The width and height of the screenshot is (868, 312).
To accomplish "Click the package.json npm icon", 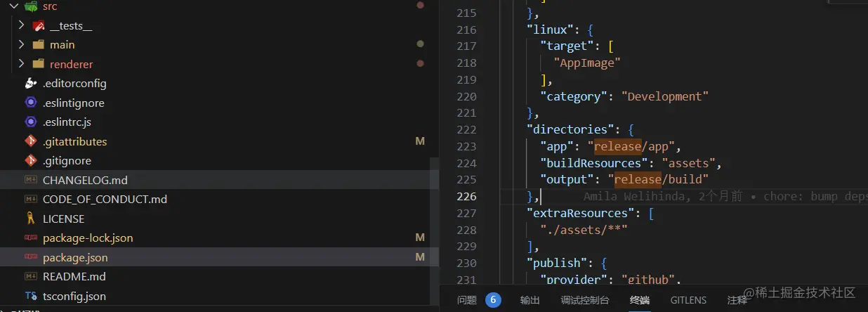I will 30,257.
